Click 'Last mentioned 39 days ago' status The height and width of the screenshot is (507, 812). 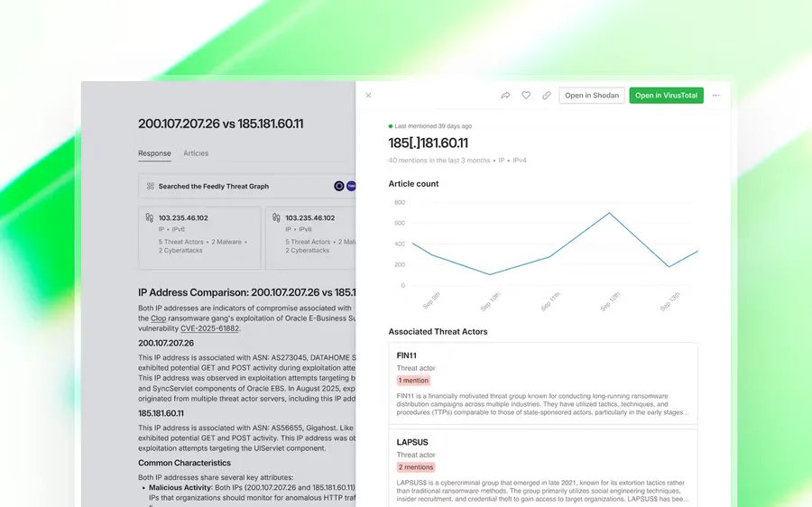429,125
